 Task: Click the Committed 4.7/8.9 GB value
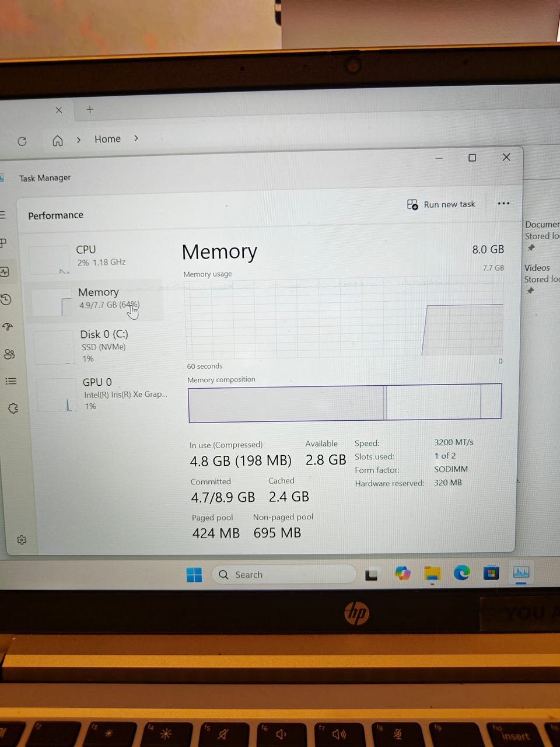[x=223, y=497]
